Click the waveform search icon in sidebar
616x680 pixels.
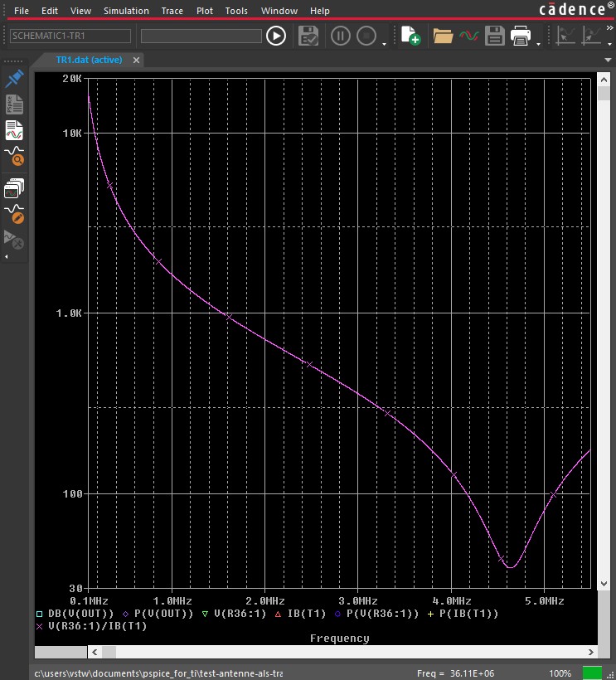tap(14, 157)
